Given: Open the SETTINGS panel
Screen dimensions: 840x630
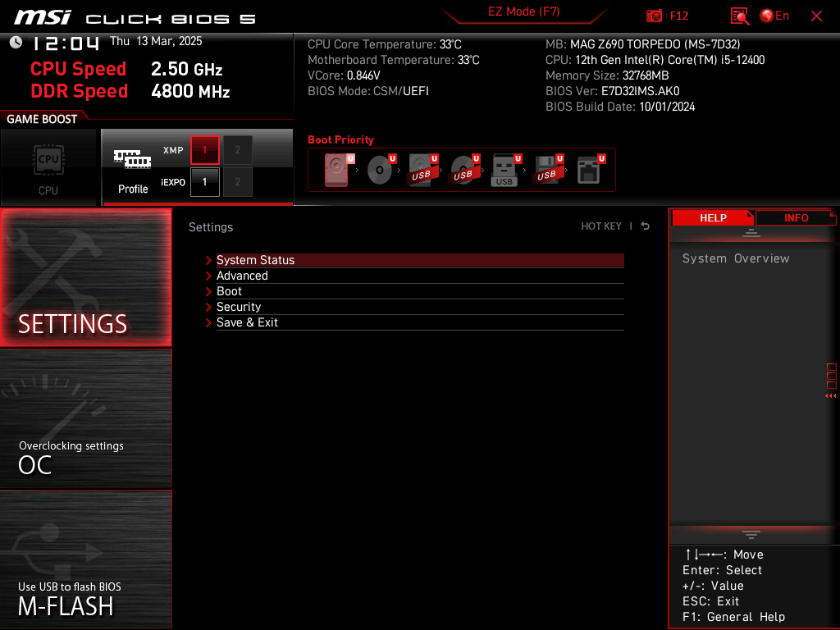Looking at the screenshot, I should [85, 277].
